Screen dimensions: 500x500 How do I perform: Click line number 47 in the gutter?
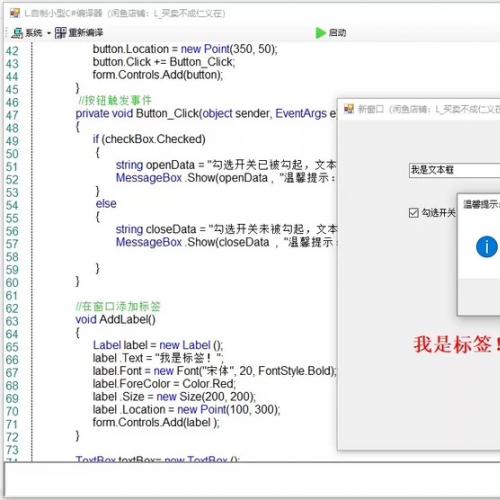12,116
